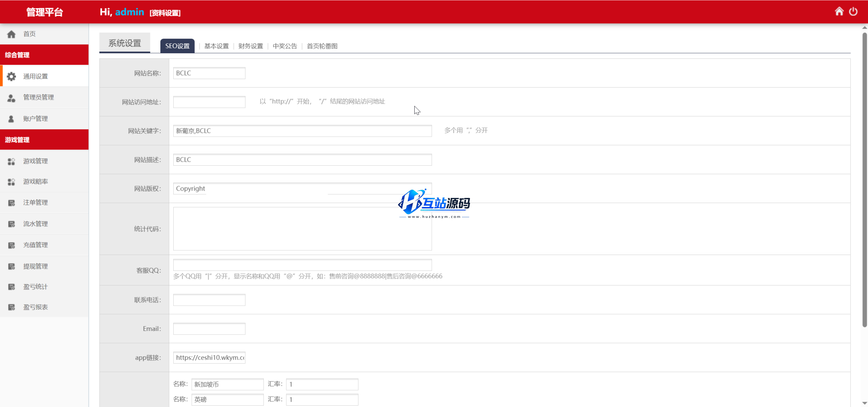The width and height of the screenshot is (868, 407).
Task: Open 游戏管理 from the sidebar icon
Action: click(11, 161)
